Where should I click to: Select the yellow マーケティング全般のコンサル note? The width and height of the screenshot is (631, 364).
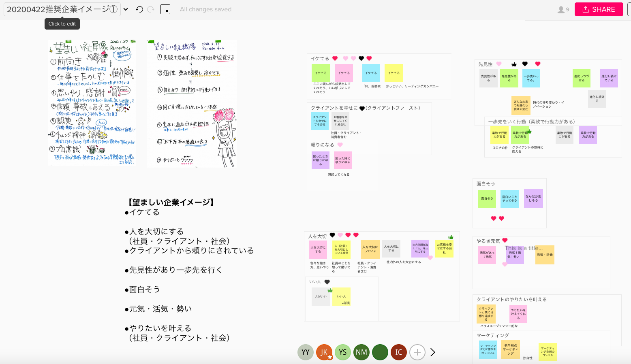[548, 352]
